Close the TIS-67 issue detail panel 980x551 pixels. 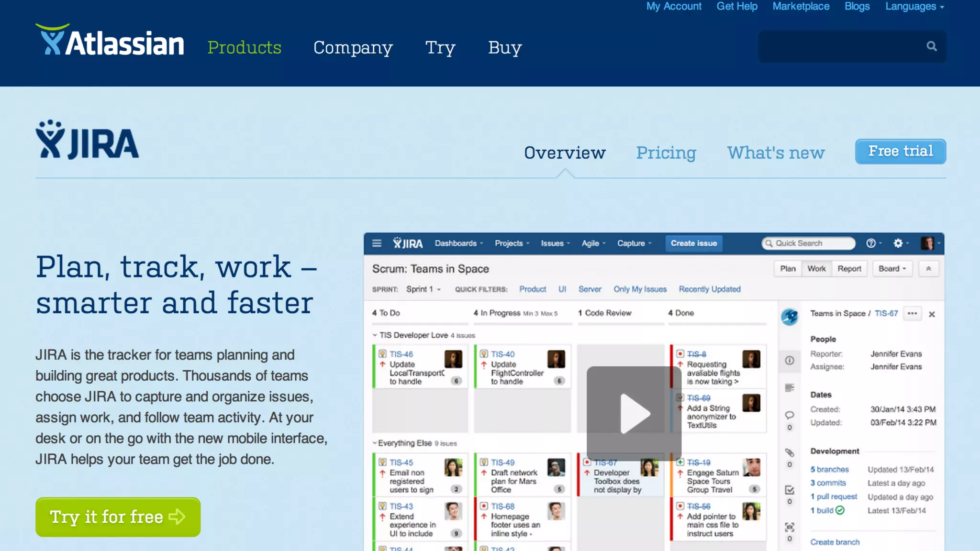[932, 314]
